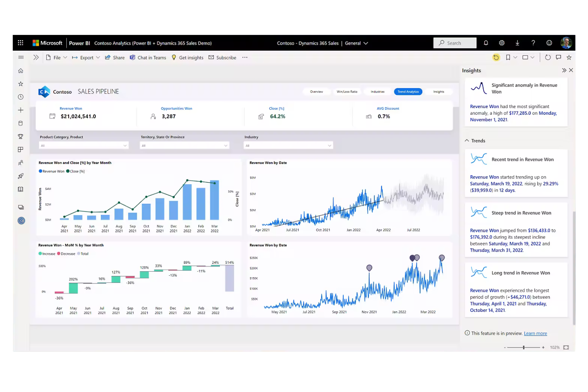Refresh the report visuals

pos(548,57)
